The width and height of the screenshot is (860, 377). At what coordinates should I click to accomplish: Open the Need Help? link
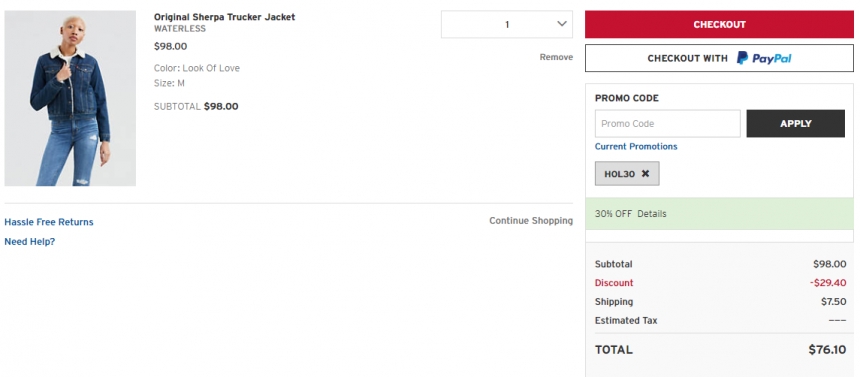30,241
